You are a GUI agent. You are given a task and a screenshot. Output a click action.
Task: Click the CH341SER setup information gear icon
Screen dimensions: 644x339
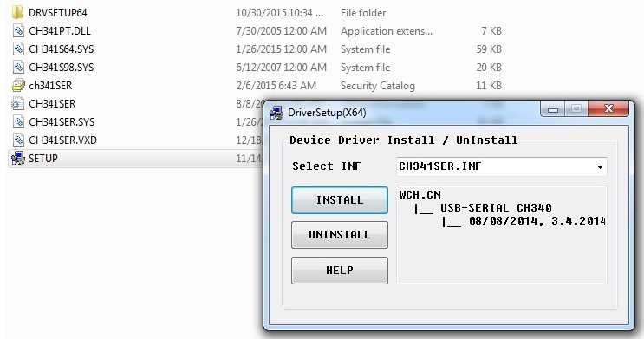point(18,103)
